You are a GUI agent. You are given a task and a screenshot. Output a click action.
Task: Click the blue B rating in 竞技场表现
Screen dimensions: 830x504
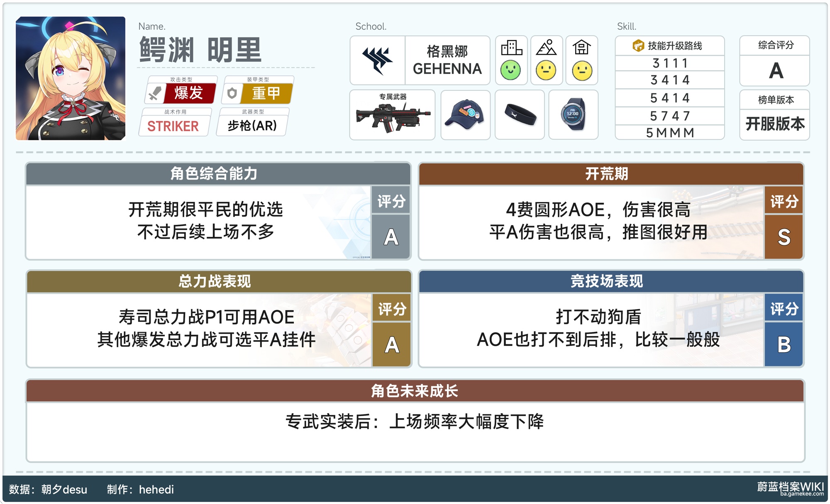(784, 344)
